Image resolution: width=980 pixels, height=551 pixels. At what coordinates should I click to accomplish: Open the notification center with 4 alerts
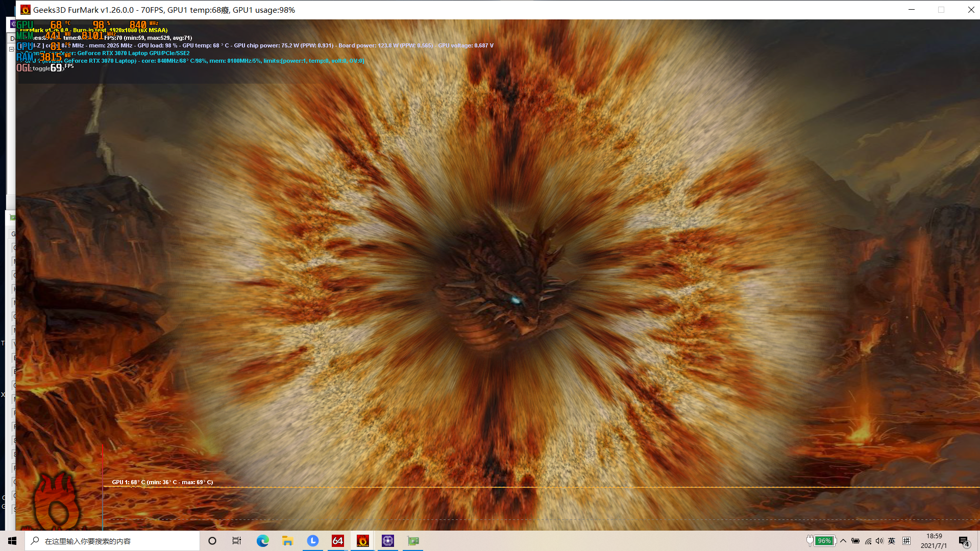tap(964, 541)
